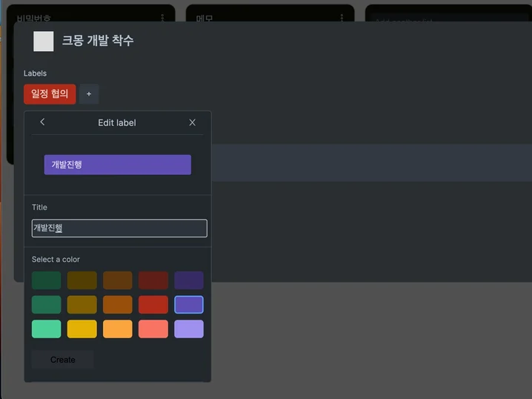
Task: Select the medium green color swatch
Action: [x=47, y=305]
